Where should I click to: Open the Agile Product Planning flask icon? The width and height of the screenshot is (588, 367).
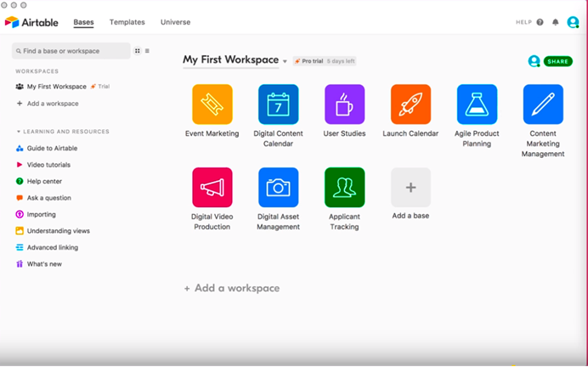tap(477, 104)
